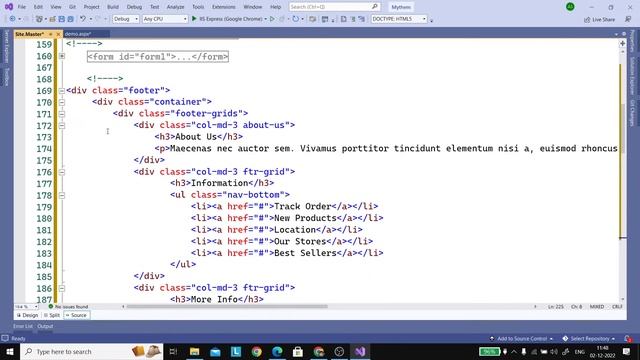Switch to Design view
The width and height of the screenshot is (640, 360).
[x=27, y=315]
